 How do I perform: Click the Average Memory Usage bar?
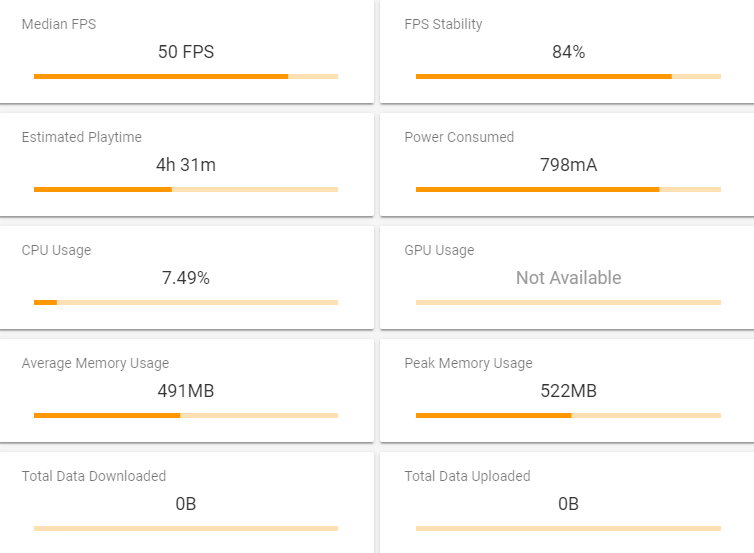[186, 415]
